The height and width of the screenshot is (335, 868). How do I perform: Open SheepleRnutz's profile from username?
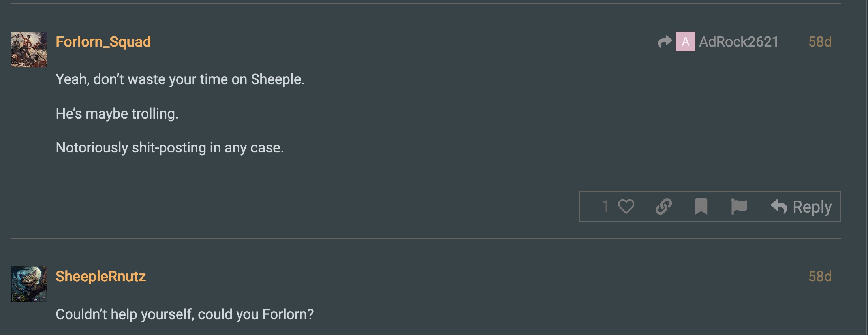[x=101, y=277]
